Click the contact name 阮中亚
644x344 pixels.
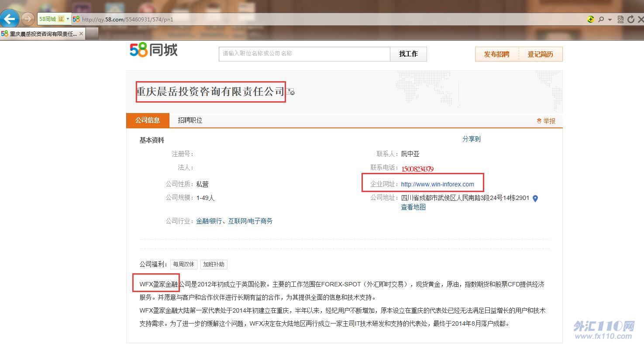(x=410, y=154)
